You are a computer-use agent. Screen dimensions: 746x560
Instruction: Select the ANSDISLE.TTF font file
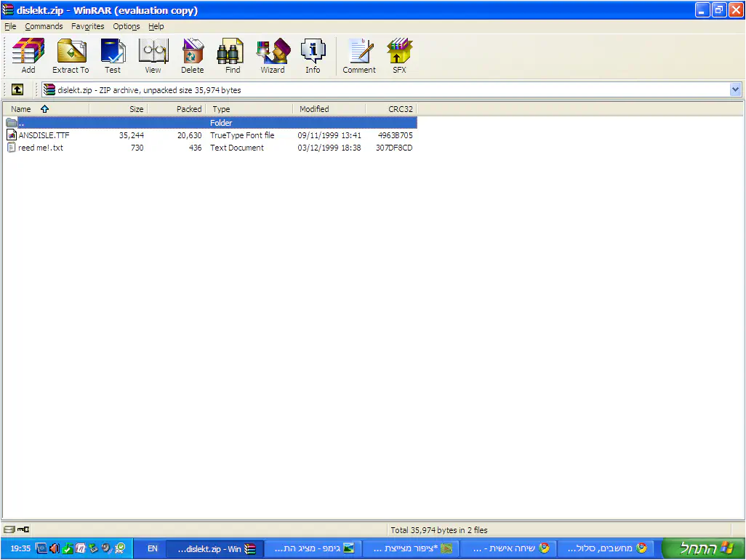44,135
